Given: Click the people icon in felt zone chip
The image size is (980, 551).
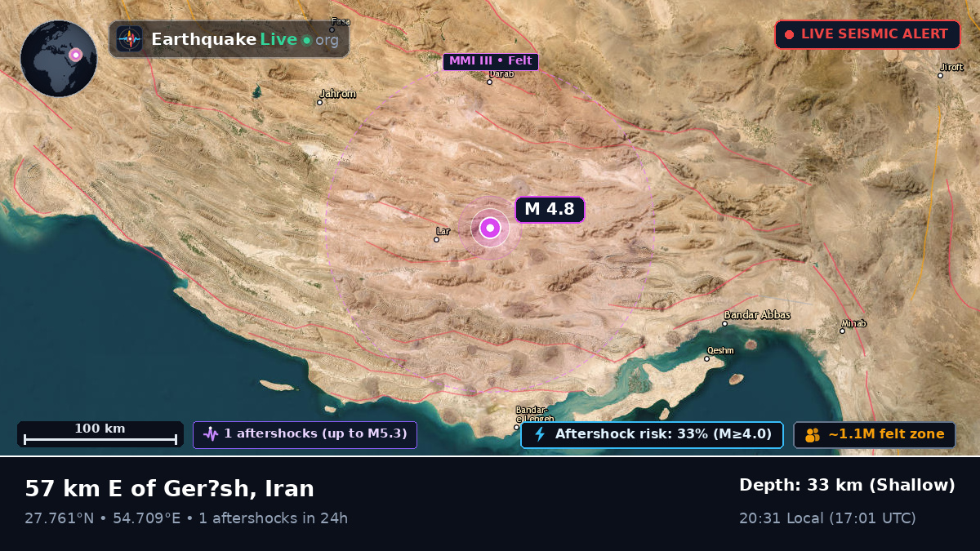Looking at the screenshot, I should click(x=812, y=435).
